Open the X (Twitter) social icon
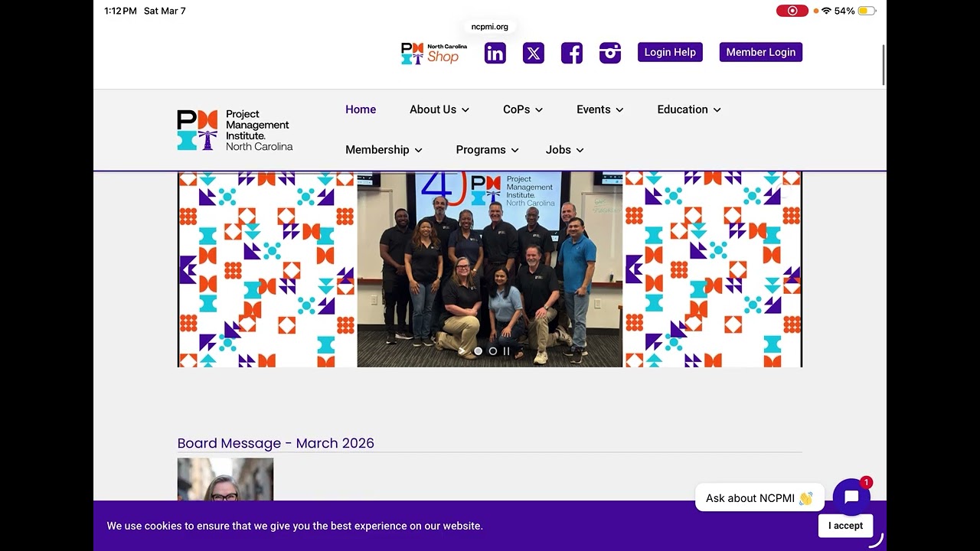The height and width of the screenshot is (551, 980). pyautogui.click(x=534, y=53)
